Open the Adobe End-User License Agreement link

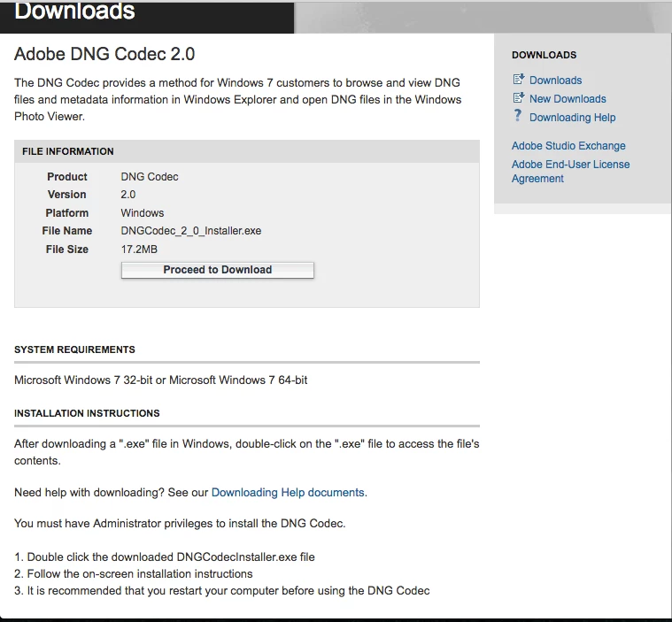point(570,172)
